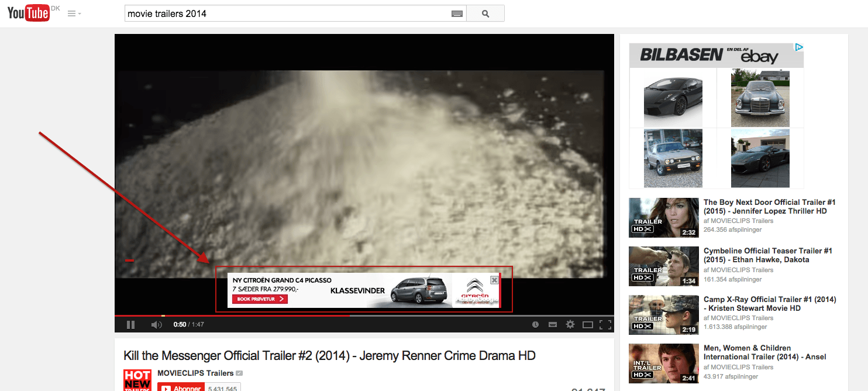Viewport: 868px width, 391px height.
Task: Open 'Men, Women & Children International Trailer' title
Action: [765, 352]
